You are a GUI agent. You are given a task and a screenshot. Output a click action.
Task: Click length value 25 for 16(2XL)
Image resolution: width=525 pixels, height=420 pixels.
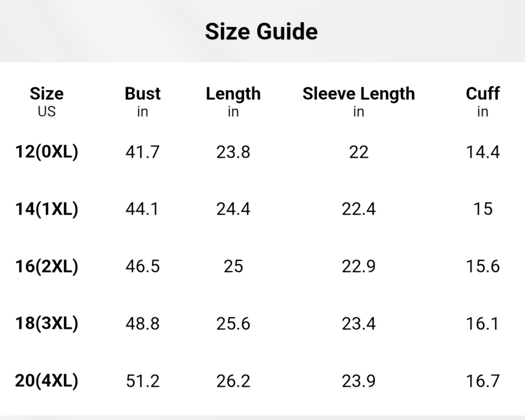233,266
